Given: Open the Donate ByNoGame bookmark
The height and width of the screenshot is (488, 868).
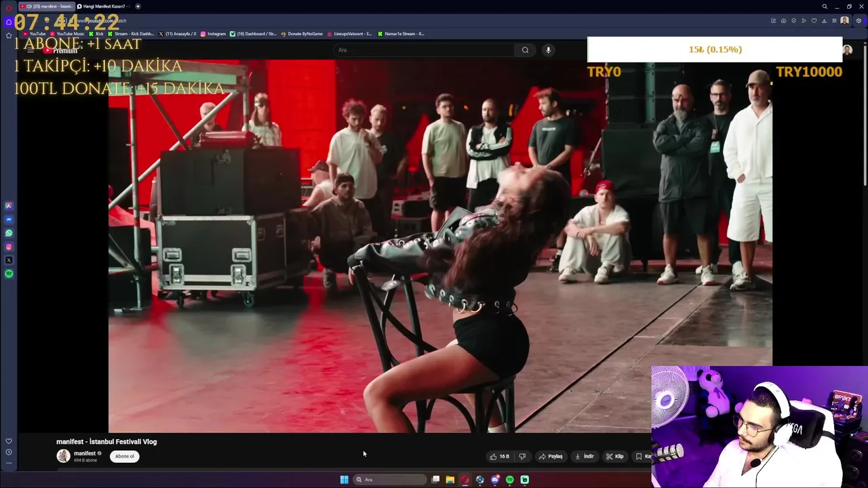Looking at the screenshot, I should point(301,34).
